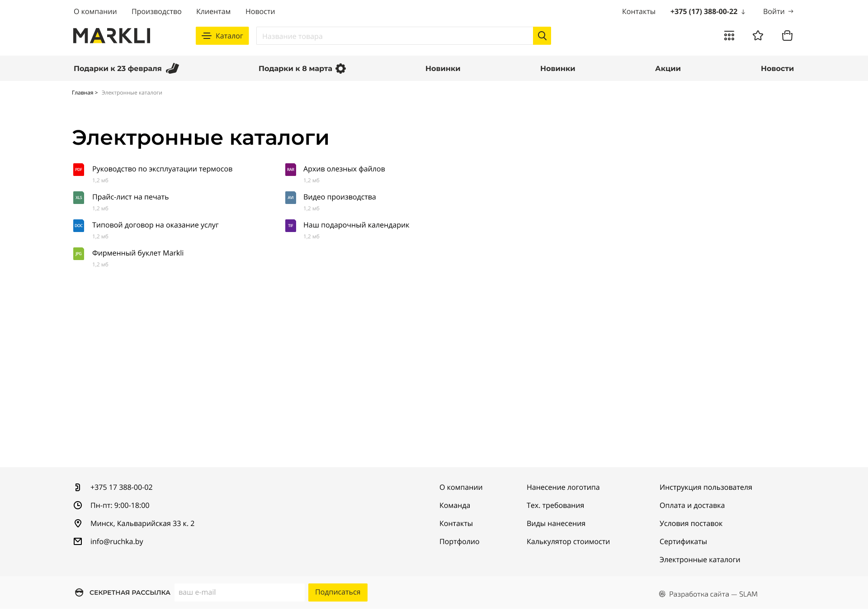Click the yellow search magnifier icon

pos(542,35)
